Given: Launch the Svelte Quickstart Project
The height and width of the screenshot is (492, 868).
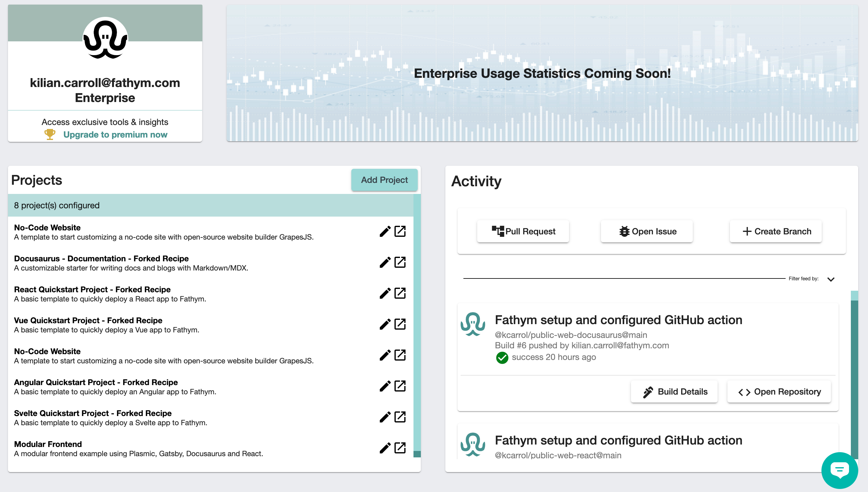Looking at the screenshot, I should 400,417.
